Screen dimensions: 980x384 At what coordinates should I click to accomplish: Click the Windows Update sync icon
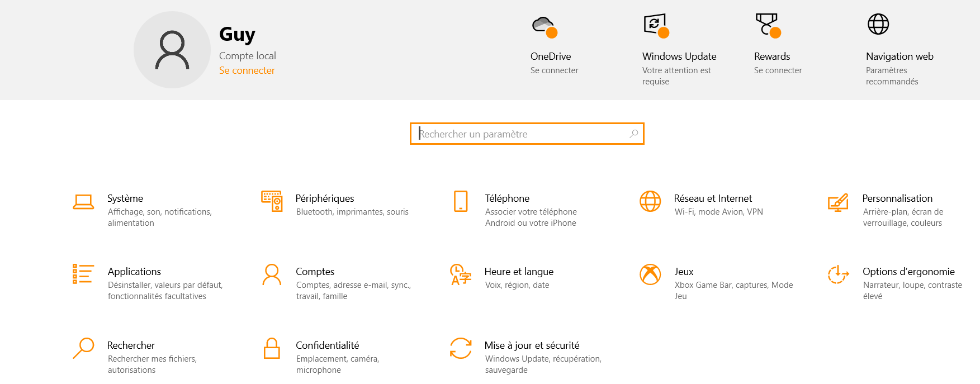[x=656, y=26]
